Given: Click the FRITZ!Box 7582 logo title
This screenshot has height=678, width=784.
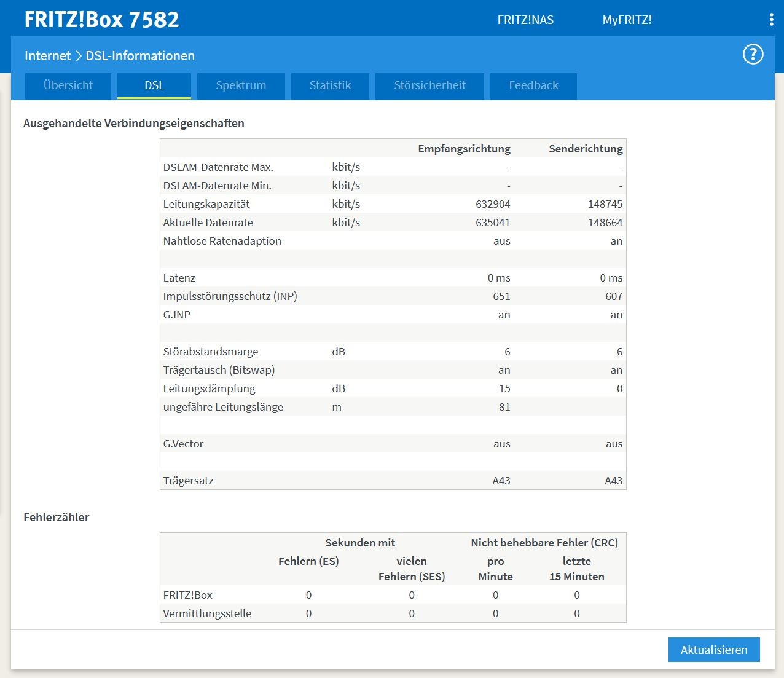Looking at the screenshot, I should (102, 20).
